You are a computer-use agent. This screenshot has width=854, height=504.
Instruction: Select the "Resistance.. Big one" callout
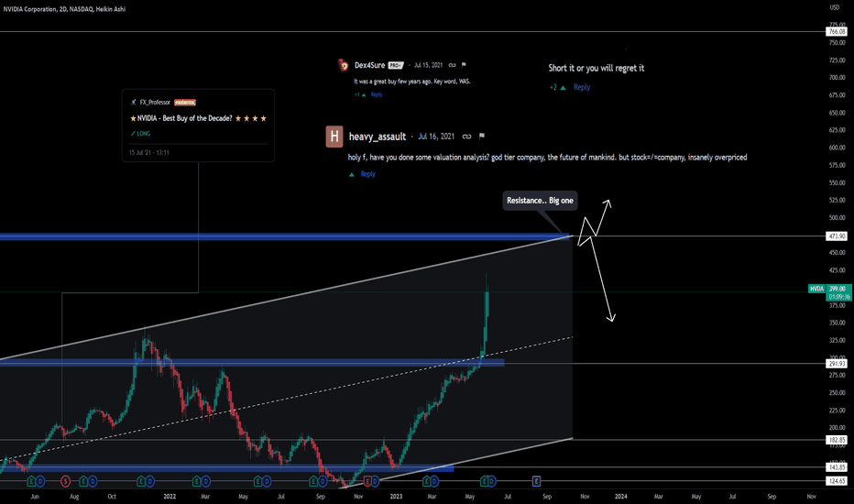[540, 201]
